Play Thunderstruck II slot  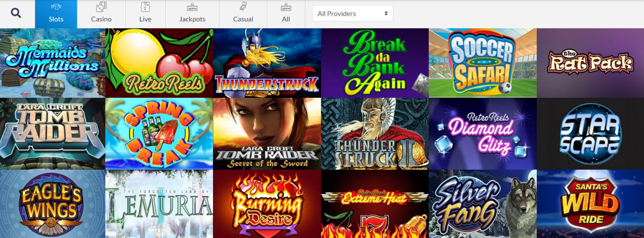tap(375, 134)
